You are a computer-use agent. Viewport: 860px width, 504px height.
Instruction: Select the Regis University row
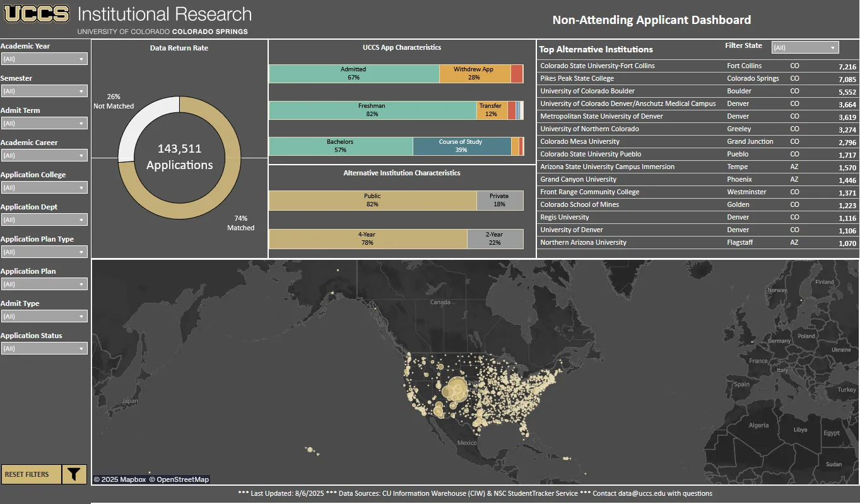698,218
